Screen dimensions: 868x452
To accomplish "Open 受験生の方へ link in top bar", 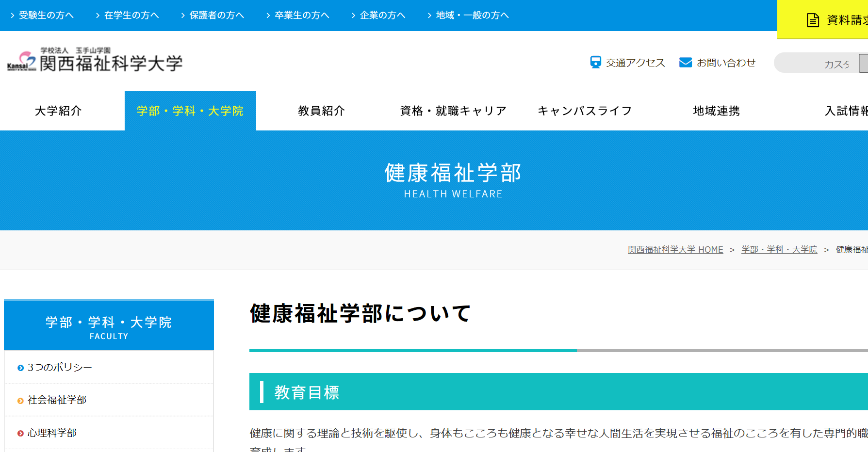I will 46,16.
